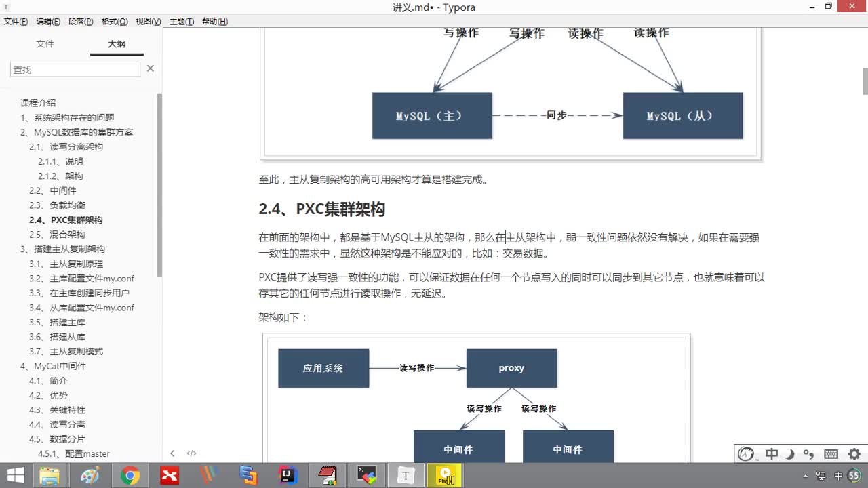Open the terminal app in the taskbar

(x=367, y=476)
